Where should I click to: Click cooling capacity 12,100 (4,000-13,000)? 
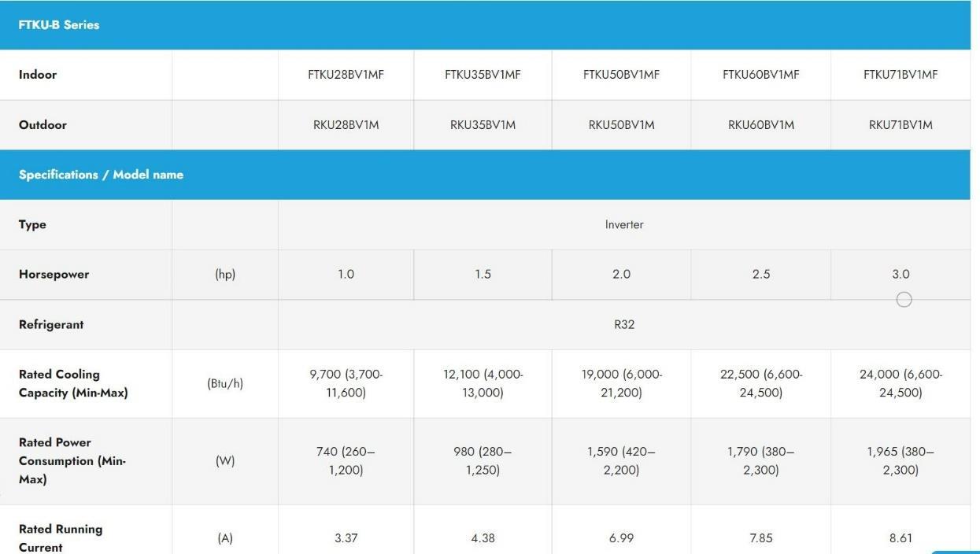[483, 383]
